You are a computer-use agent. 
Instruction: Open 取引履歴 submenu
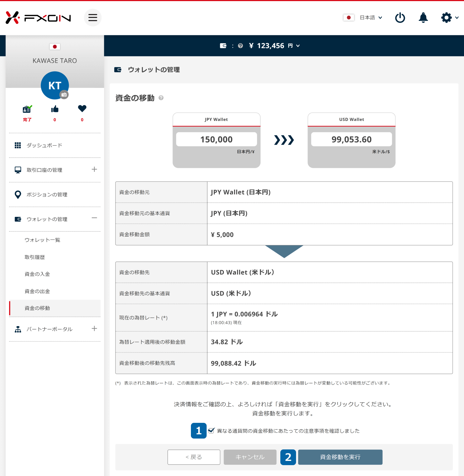34,257
